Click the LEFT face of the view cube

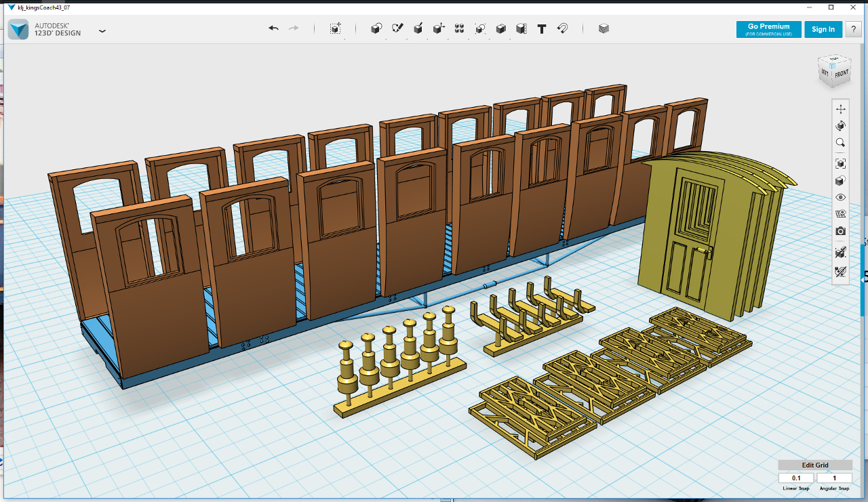[x=825, y=72]
